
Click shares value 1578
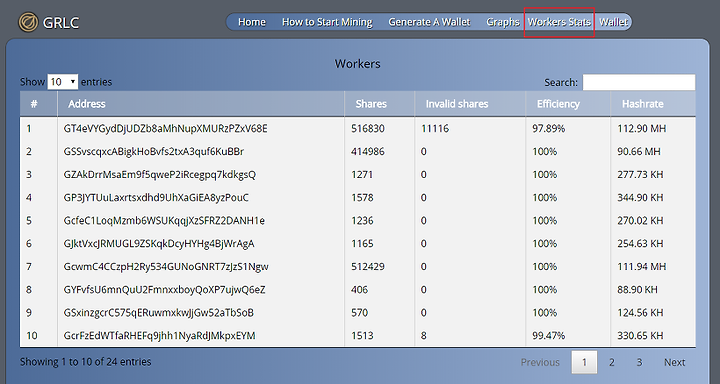tap(362, 198)
